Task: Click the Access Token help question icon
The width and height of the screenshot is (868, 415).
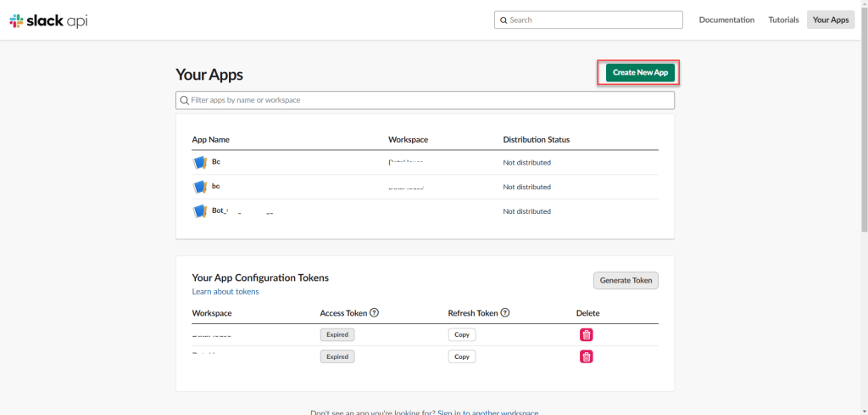Action: (375, 313)
